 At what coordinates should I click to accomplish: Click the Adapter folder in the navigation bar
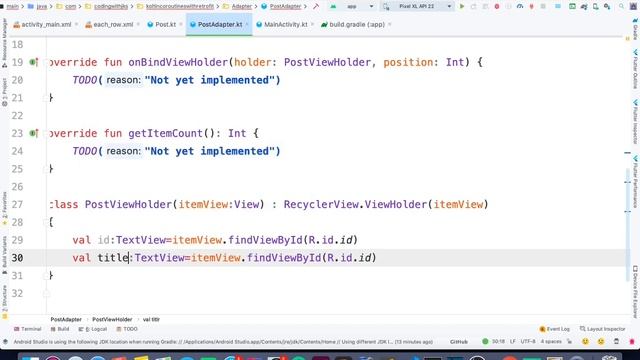pos(238,7)
